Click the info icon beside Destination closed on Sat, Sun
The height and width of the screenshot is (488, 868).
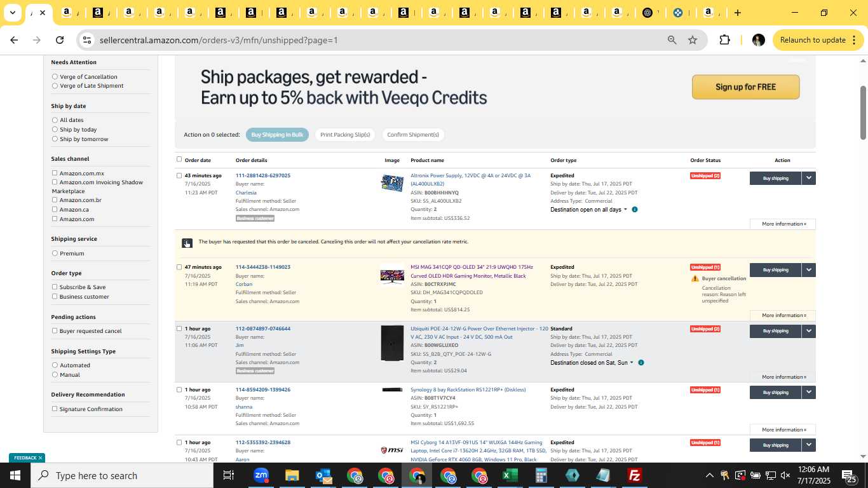[641, 363]
